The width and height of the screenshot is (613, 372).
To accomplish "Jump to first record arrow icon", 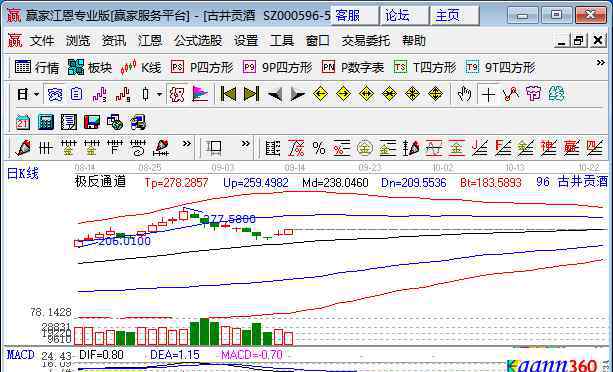I will click(x=228, y=94).
